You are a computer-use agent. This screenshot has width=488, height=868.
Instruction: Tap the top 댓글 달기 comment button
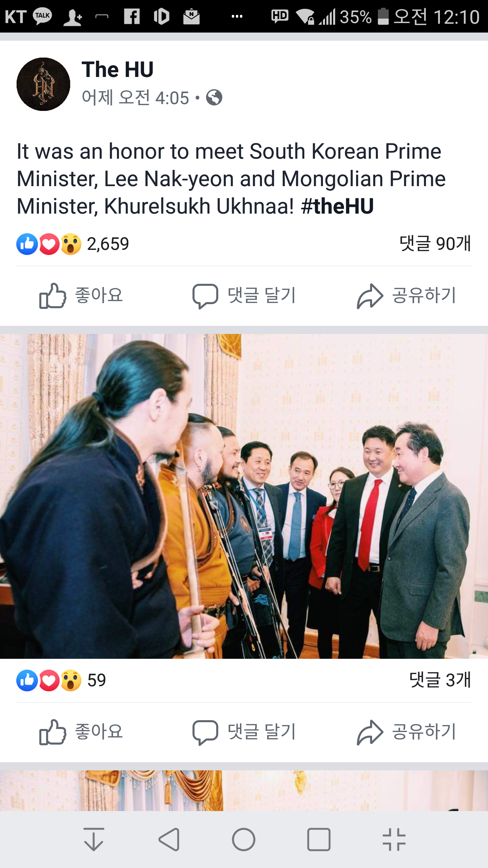tap(244, 295)
